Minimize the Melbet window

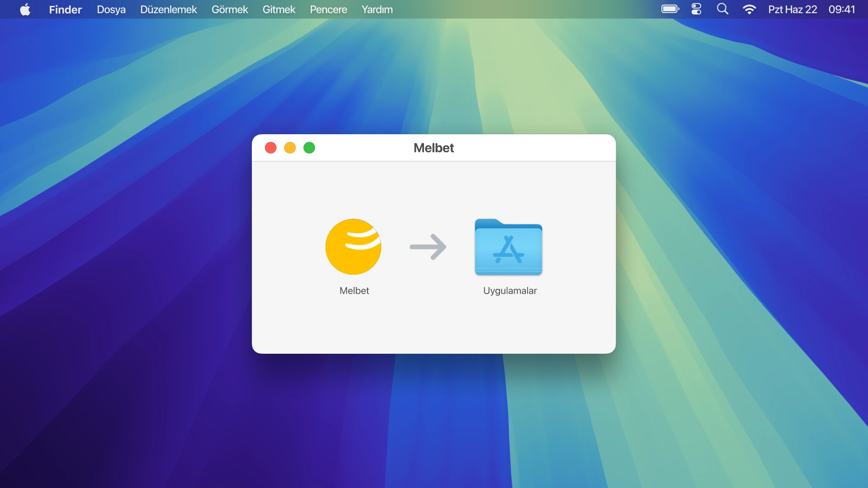coord(290,148)
